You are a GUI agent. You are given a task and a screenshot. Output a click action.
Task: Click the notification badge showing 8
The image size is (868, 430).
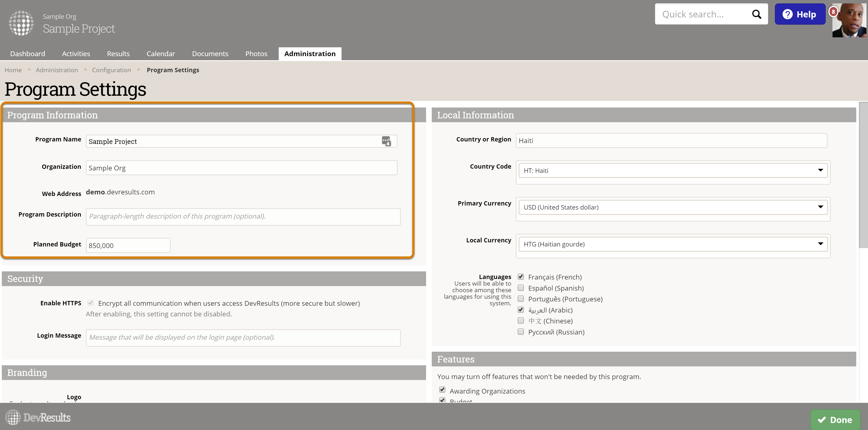[833, 12]
